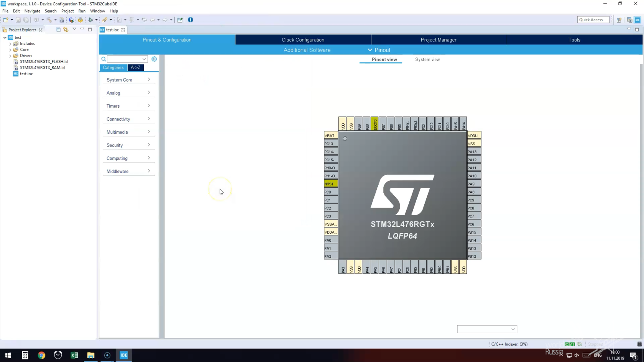The width and height of the screenshot is (644, 362).
Task: Expand the Includes tree node
Action: (x=10, y=44)
